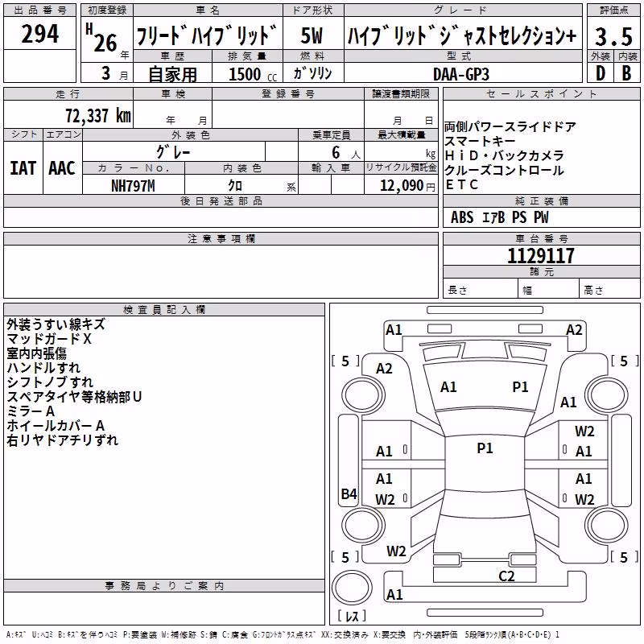The height and width of the screenshot is (644, 644).
Task: Click HiD・バックカメラ in sales points
Action: coord(505,155)
